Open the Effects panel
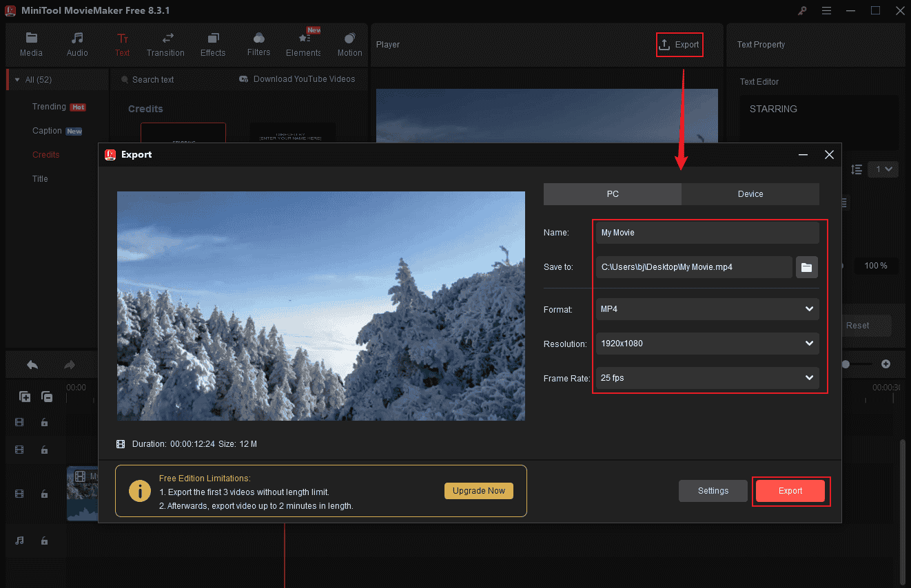This screenshot has width=911, height=588. (212, 44)
